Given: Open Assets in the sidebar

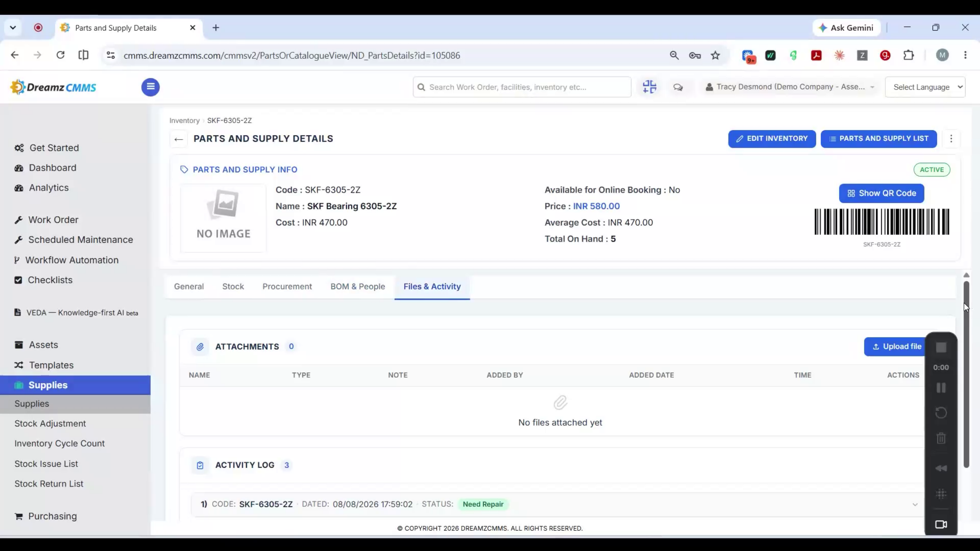Looking at the screenshot, I should (x=43, y=345).
